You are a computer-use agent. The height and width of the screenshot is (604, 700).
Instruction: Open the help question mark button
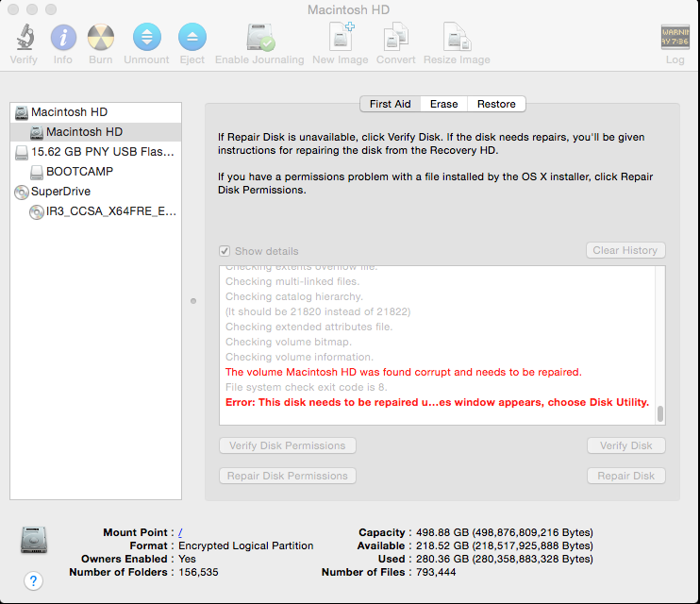point(33,580)
